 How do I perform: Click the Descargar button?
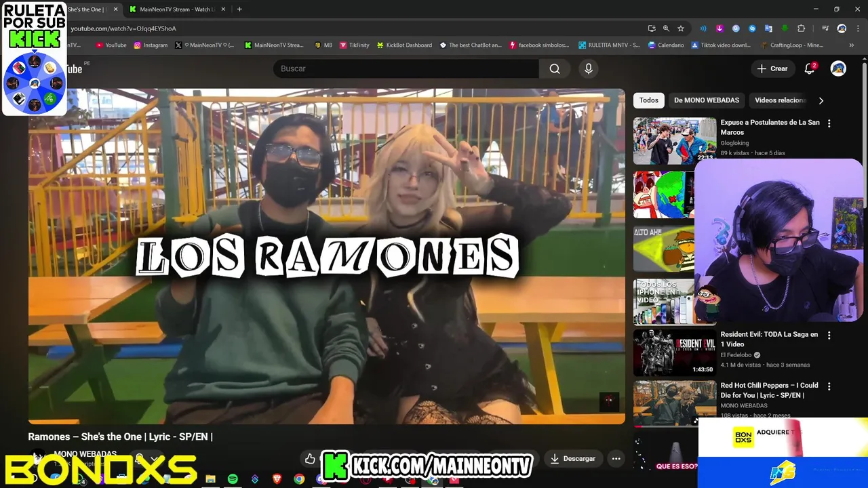pos(573,459)
